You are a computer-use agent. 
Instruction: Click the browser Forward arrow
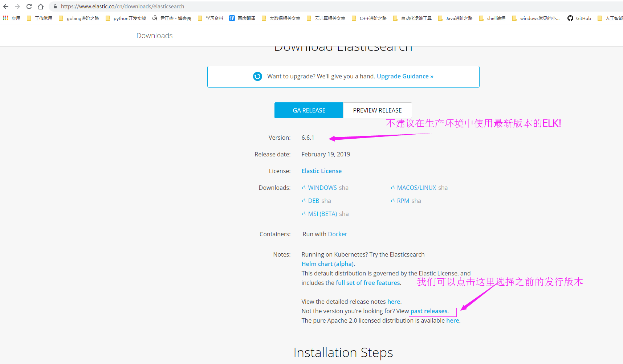17,7
